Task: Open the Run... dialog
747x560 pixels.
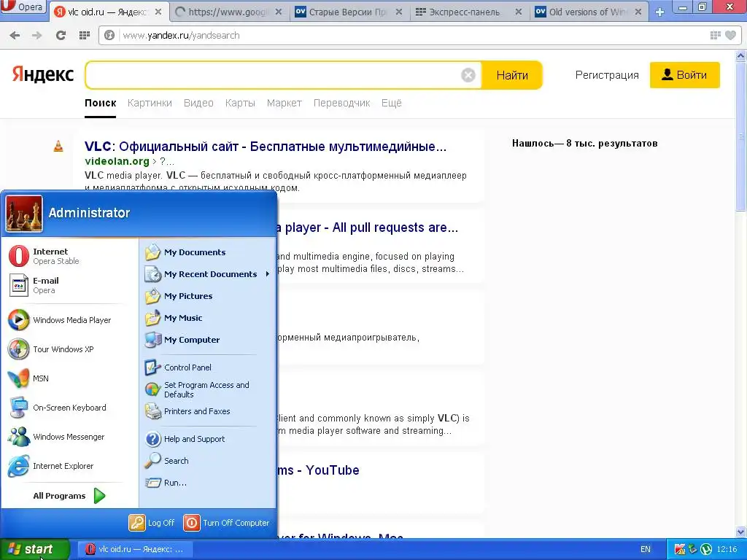Action: tap(208, 483)
